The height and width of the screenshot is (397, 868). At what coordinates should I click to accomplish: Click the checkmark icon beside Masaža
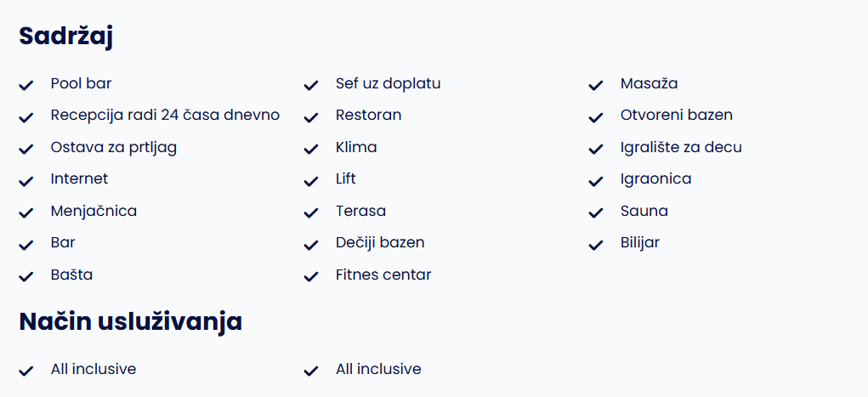click(x=596, y=85)
